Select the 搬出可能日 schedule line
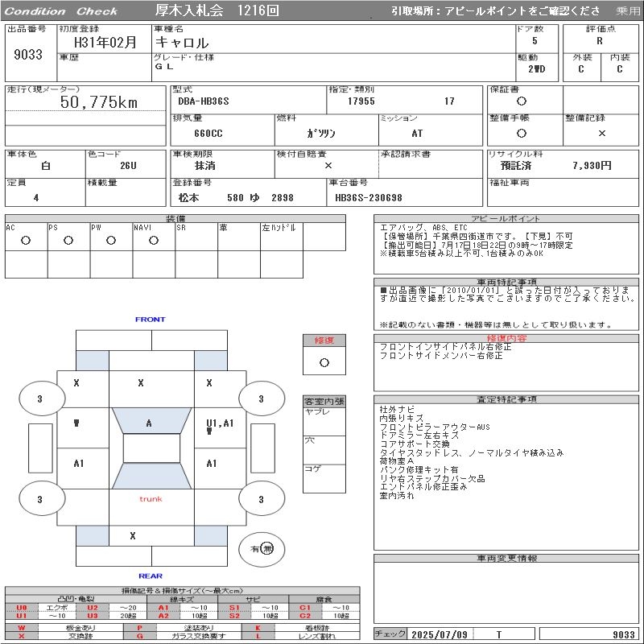Viewport: 644px width, 644px height. (x=476, y=245)
